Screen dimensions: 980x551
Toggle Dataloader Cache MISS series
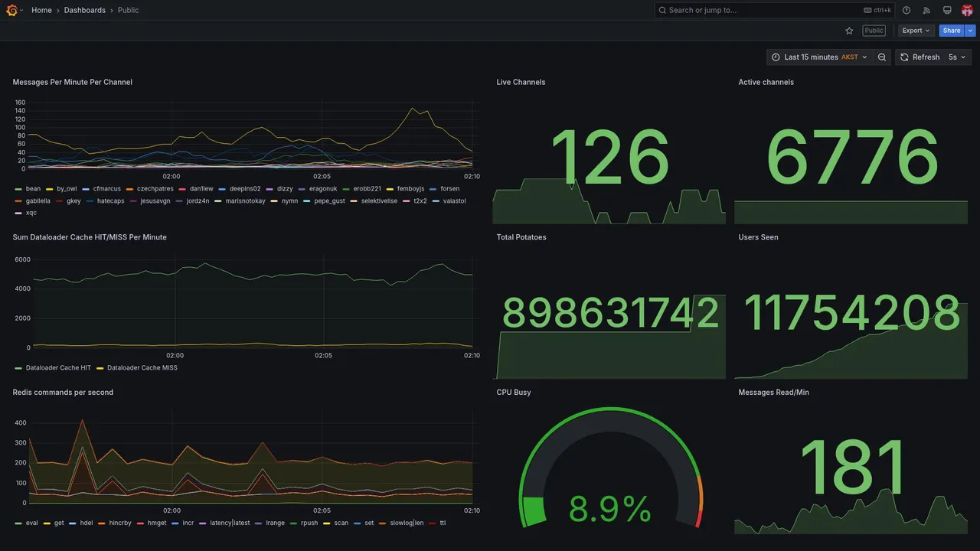[x=142, y=368]
